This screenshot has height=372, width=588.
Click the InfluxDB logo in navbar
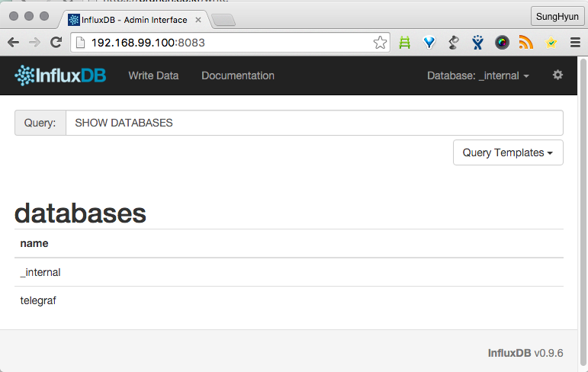pos(60,75)
